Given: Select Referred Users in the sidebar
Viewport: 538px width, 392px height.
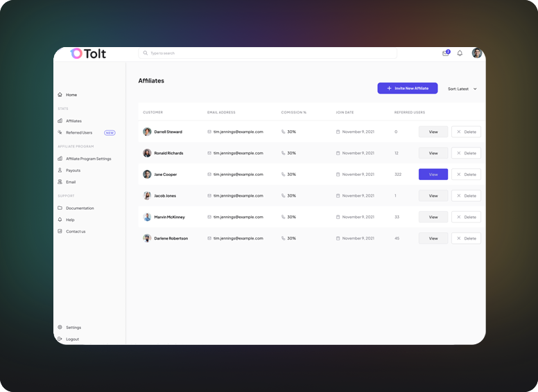Looking at the screenshot, I should tap(78, 132).
